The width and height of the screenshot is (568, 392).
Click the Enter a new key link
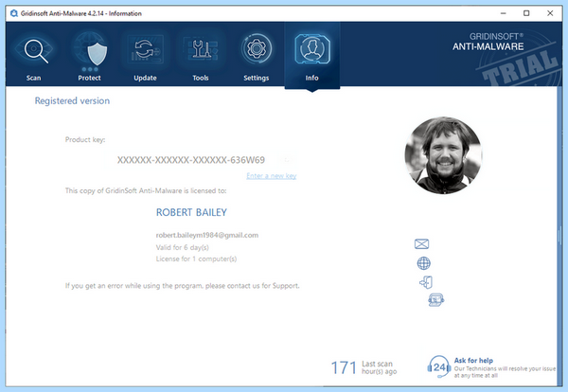coord(272,176)
